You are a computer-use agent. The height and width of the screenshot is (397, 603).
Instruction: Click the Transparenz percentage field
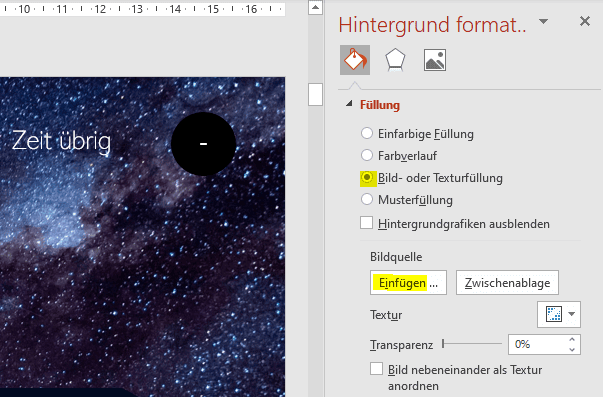click(x=537, y=344)
